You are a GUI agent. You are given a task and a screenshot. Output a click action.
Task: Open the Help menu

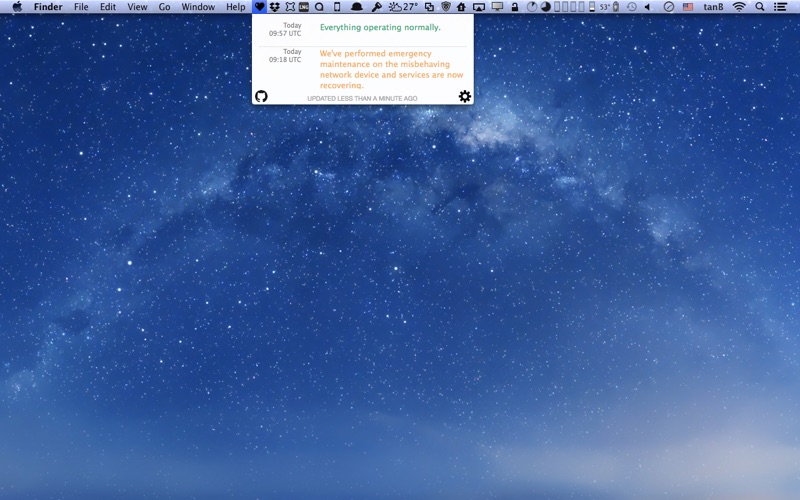(236, 7)
